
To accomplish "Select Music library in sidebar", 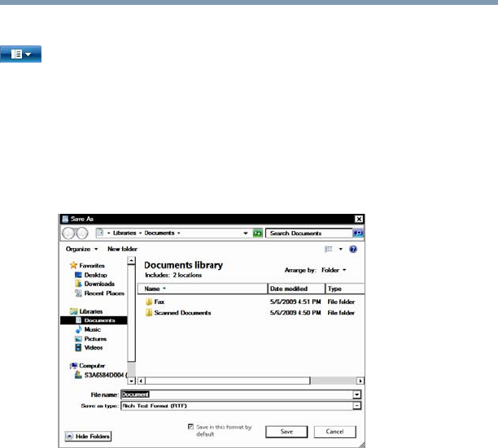I will [92, 329].
